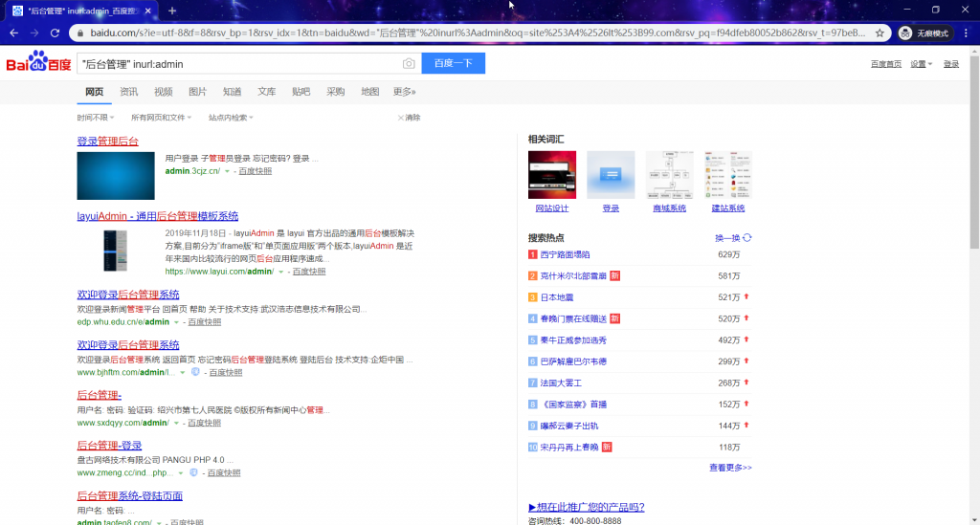This screenshot has width=980, height=525.
Task: Click the browser address bar URL
Action: pyautogui.click(x=478, y=33)
